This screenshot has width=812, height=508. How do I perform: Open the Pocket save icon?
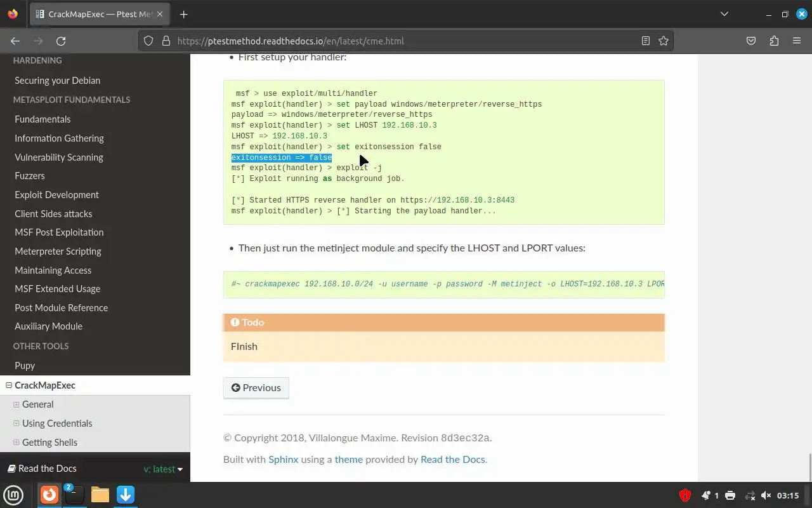[x=751, y=41]
